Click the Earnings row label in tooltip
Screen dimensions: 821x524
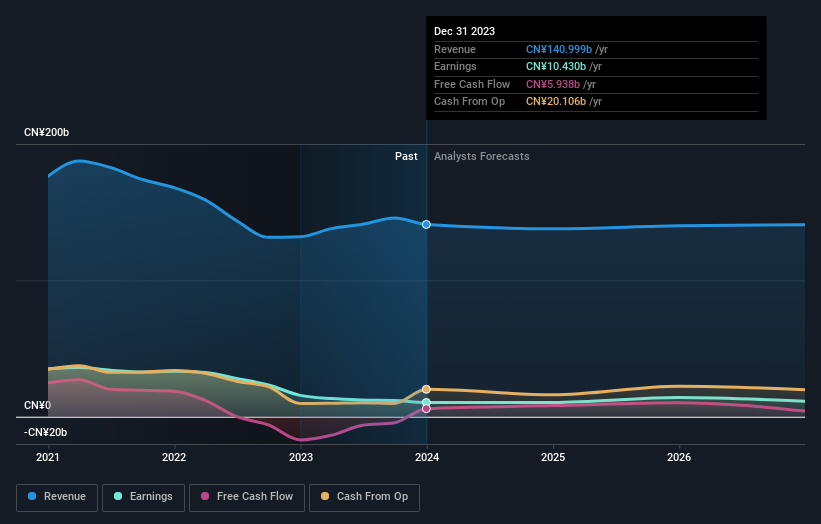[x=456, y=66]
